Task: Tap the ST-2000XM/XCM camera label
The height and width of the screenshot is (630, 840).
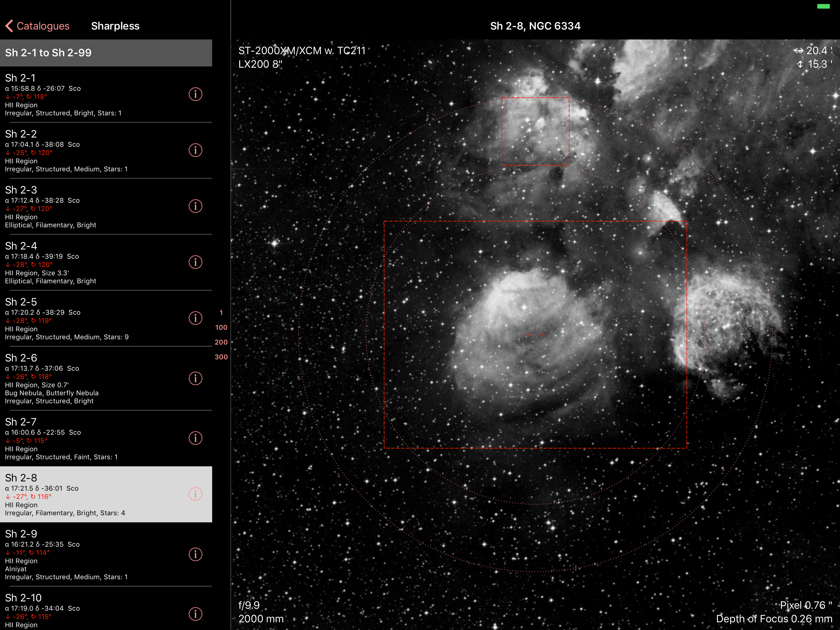Action: click(302, 50)
